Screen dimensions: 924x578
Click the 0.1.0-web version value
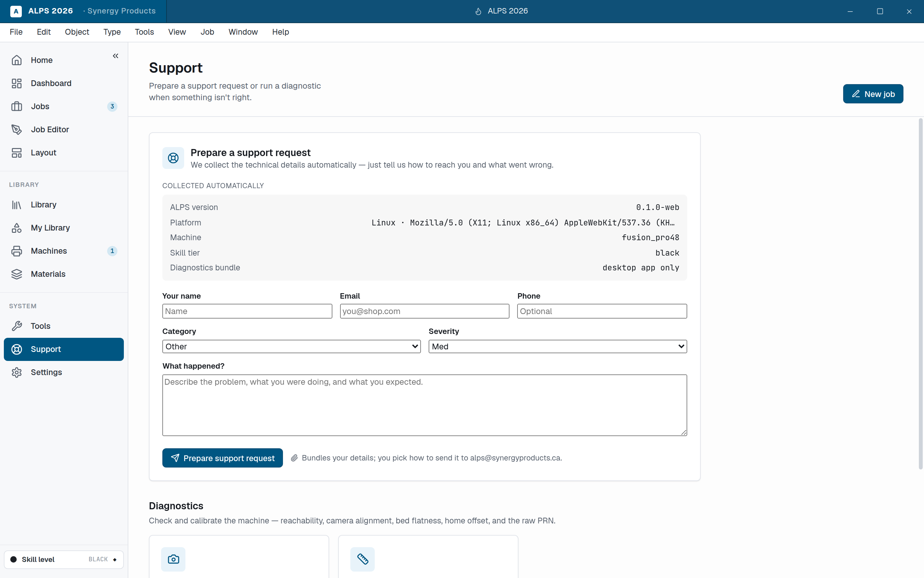657,207
